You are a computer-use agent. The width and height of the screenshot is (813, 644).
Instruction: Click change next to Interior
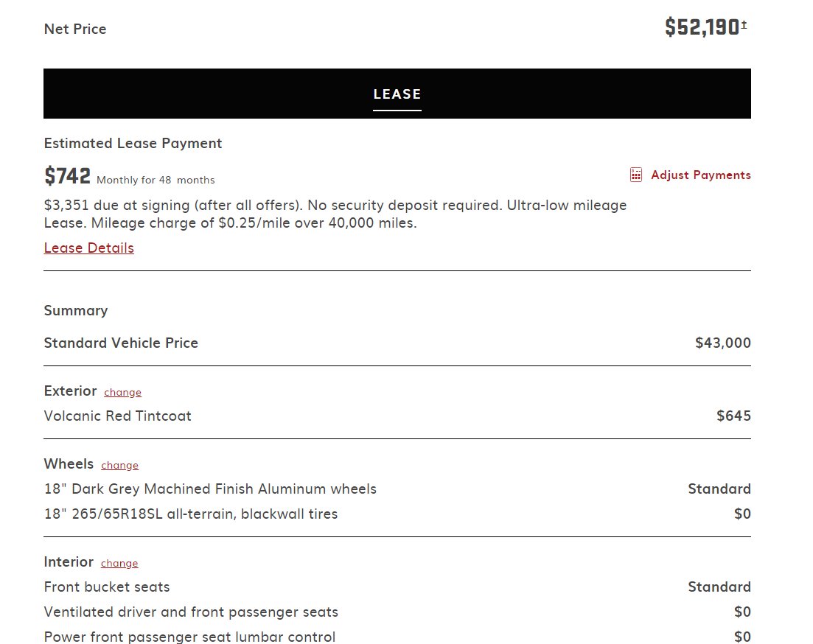[x=119, y=564]
